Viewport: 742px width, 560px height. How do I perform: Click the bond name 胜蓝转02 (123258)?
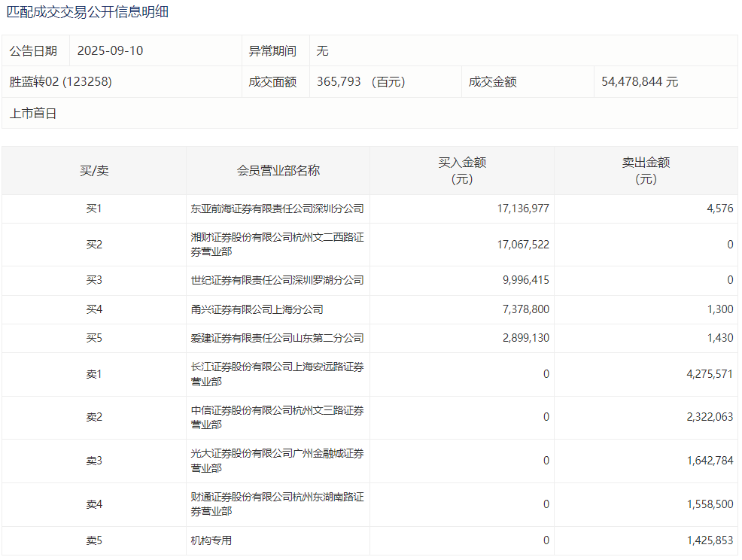click(x=61, y=82)
